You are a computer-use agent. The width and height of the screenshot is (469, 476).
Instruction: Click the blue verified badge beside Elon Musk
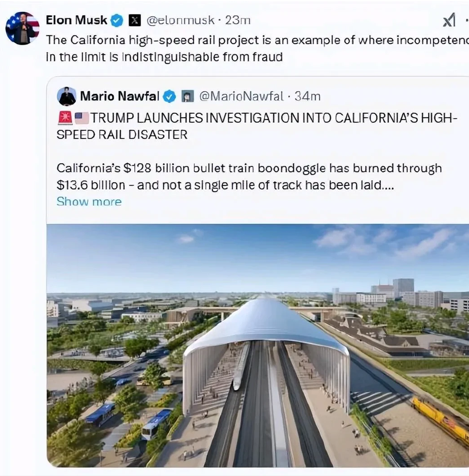(117, 20)
